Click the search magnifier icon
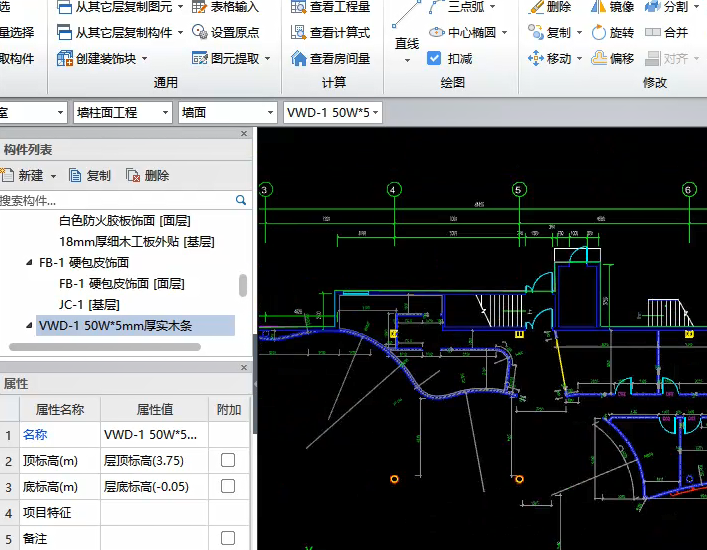 pos(241,200)
